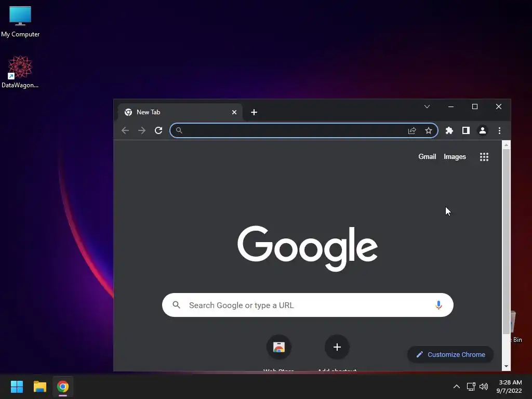This screenshot has width=532, height=399.
Task: Open the Extensions puzzle icon
Action: click(x=449, y=130)
